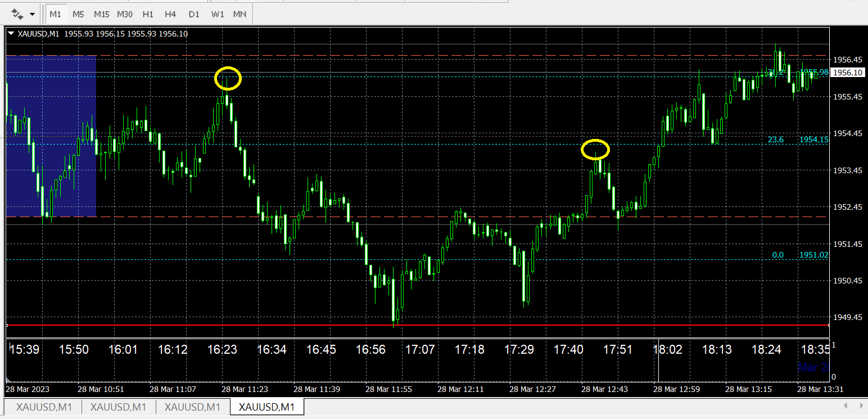Switch to the second XAUUSD,M1 chart tab

[119, 407]
